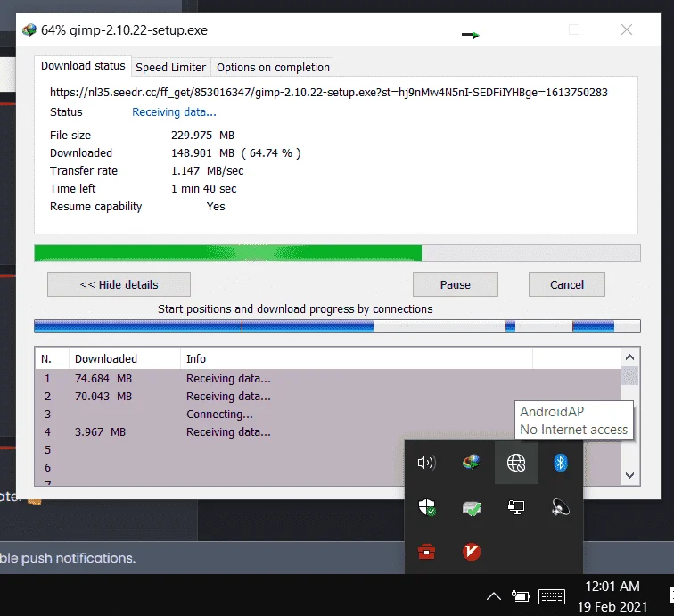This screenshot has height=616, width=674.
Task: Open the taskbar clock showing 12:01 AM
Action: [x=612, y=596]
